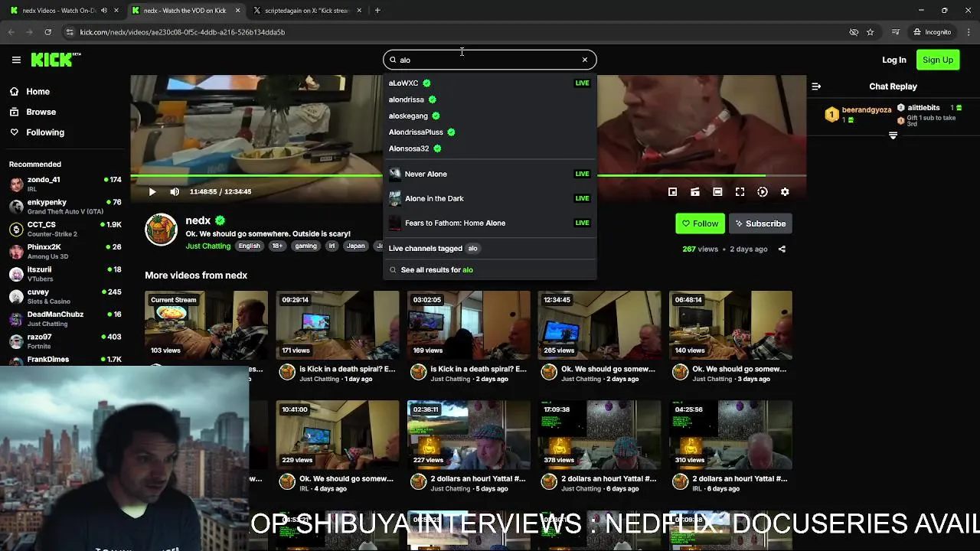Image resolution: width=980 pixels, height=551 pixels.
Task: Select AlondrissaPluss search suggestion
Action: [x=489, y=132]
